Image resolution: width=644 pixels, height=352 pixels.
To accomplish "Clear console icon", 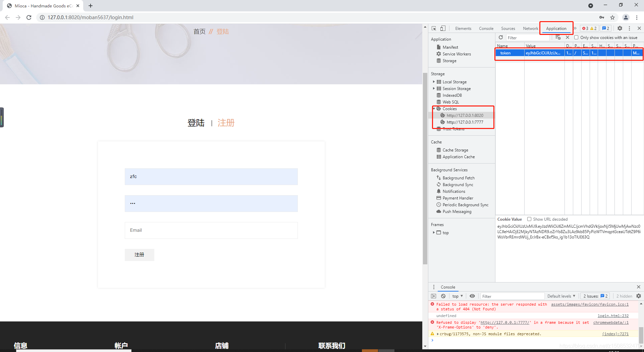I will 443,296.
